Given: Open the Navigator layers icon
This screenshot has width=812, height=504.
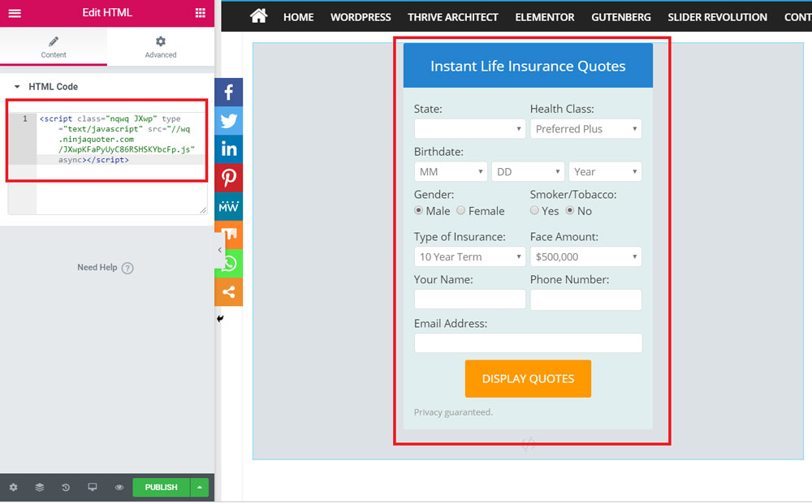Looking at the screenshot, I should pos(39,488).
